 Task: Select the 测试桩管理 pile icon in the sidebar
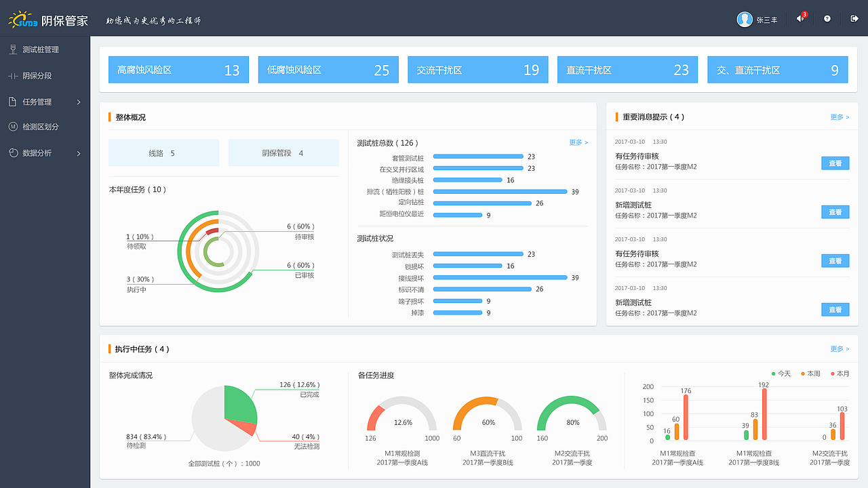click(12, 49)
